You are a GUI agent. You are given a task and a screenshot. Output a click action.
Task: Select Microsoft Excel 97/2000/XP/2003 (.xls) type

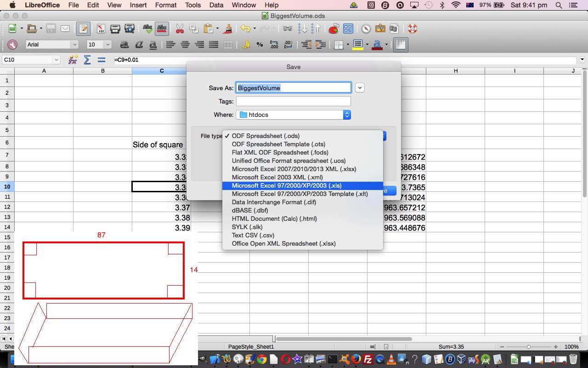302,186
